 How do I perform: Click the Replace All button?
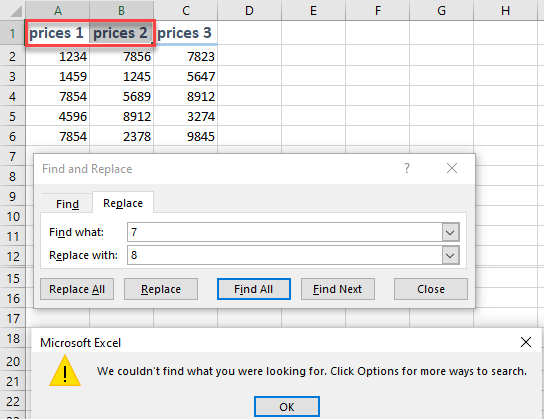[77, 289]
